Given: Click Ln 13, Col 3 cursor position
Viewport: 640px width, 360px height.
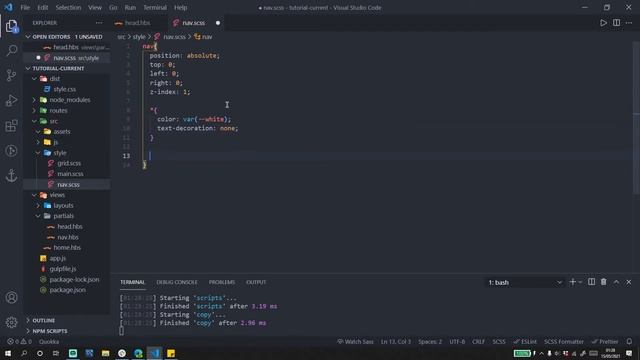Looking at the screenshot, I should click(396, 342).
